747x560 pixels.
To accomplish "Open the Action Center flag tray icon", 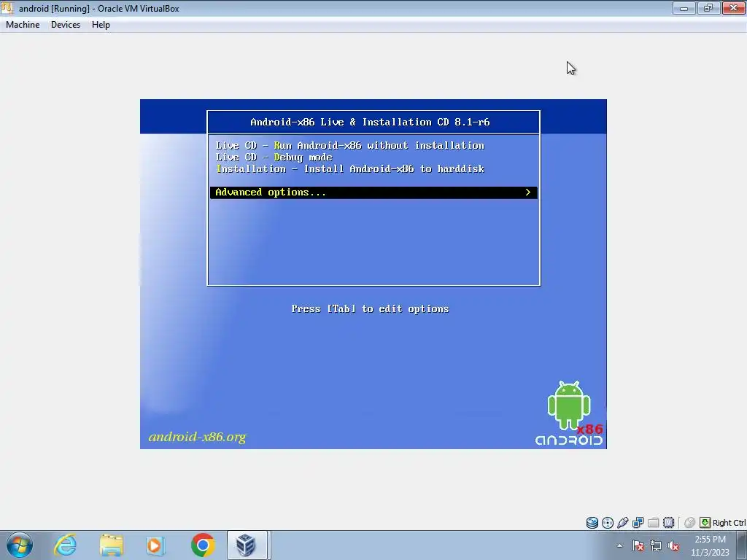I will (x=638, y=545).
